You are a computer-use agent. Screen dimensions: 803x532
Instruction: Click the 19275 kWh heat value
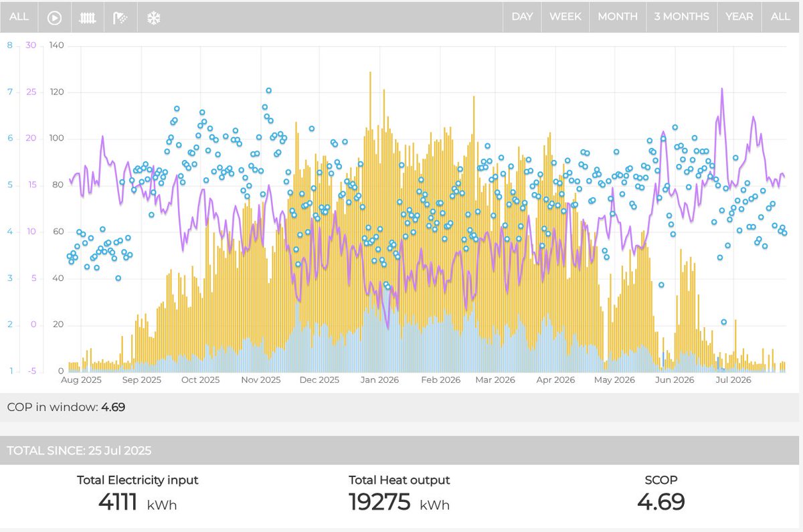click(399, 502)
